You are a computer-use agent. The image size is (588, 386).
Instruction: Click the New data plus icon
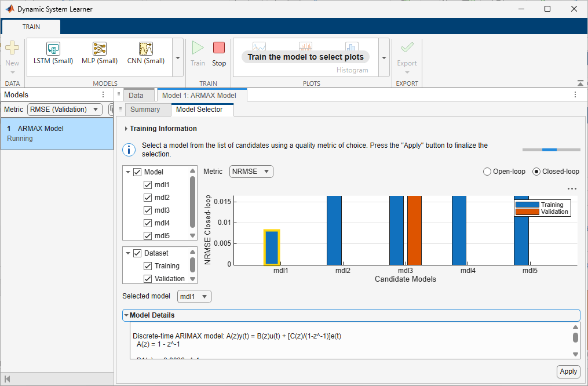pos(12,48)
